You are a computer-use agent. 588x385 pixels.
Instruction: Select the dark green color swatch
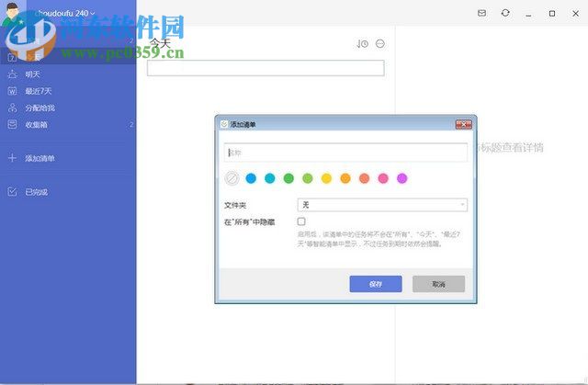click(288, 178)
